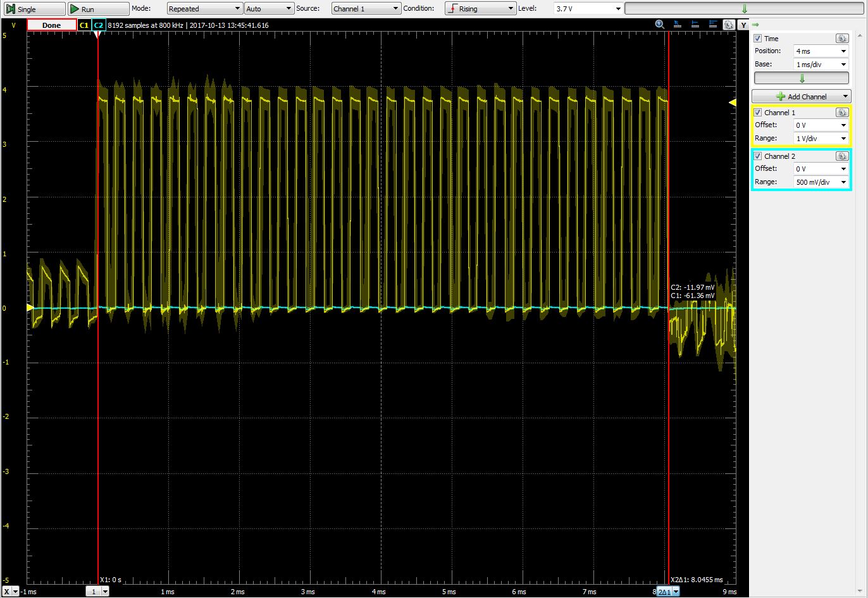
Task: Open Channel 1 Range 1 V/div dropdown
Action: point(821,139)
